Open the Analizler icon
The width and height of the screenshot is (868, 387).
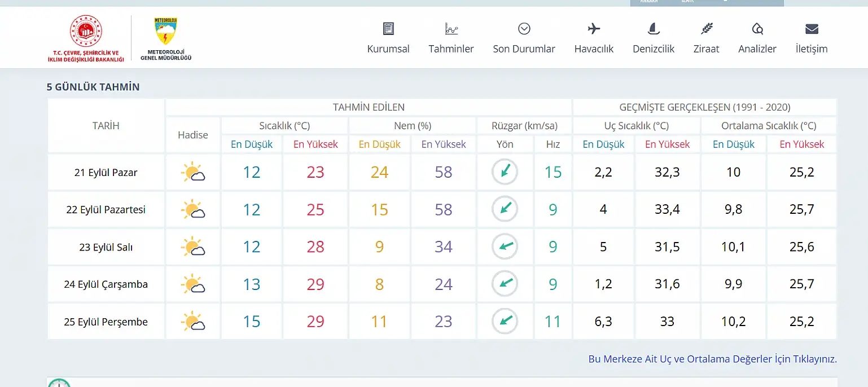[x=757, y=29]
